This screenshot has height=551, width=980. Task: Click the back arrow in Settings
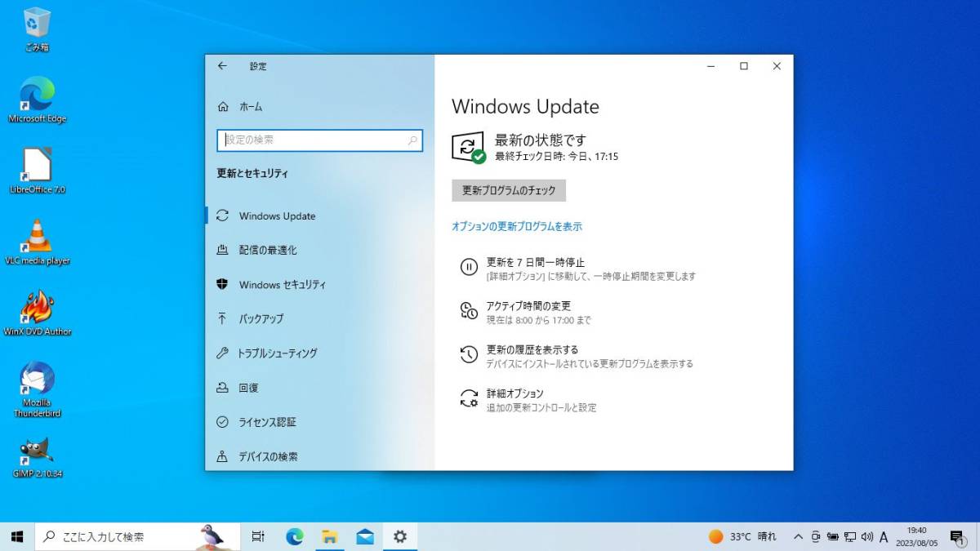(222, 66)
